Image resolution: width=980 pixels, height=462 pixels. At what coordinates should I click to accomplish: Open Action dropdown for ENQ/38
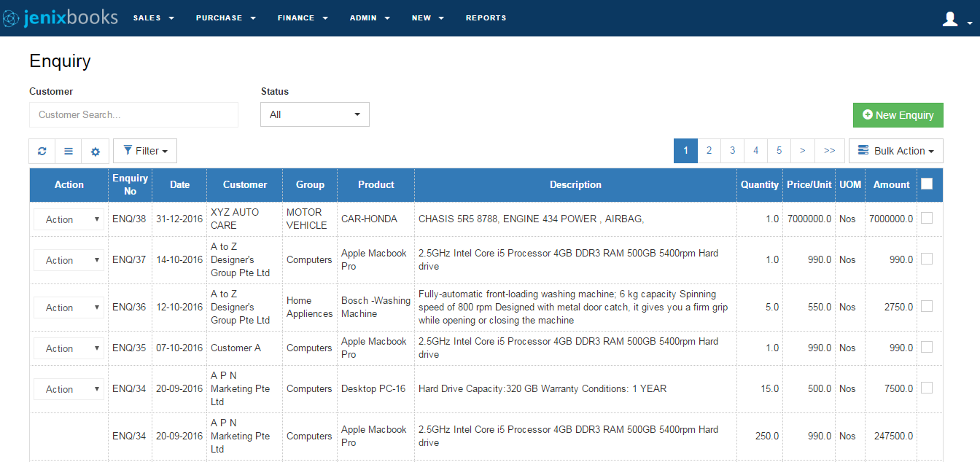(x=69, y=219)
